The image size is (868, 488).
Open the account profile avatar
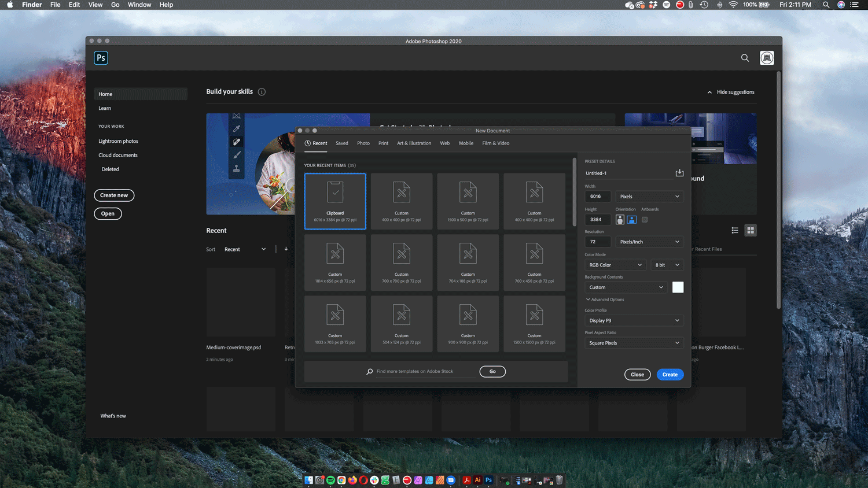coord(767,58)
